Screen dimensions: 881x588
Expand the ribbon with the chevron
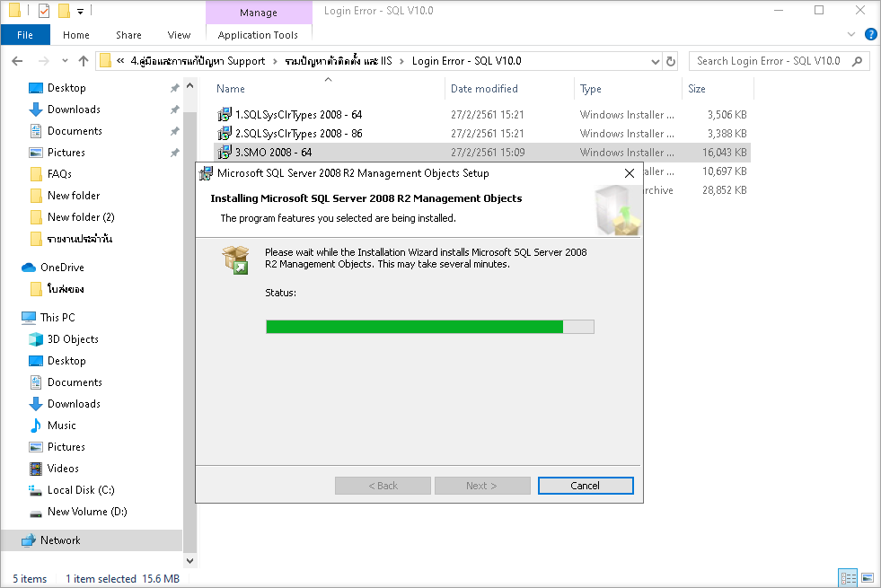(x=851, y=35)
